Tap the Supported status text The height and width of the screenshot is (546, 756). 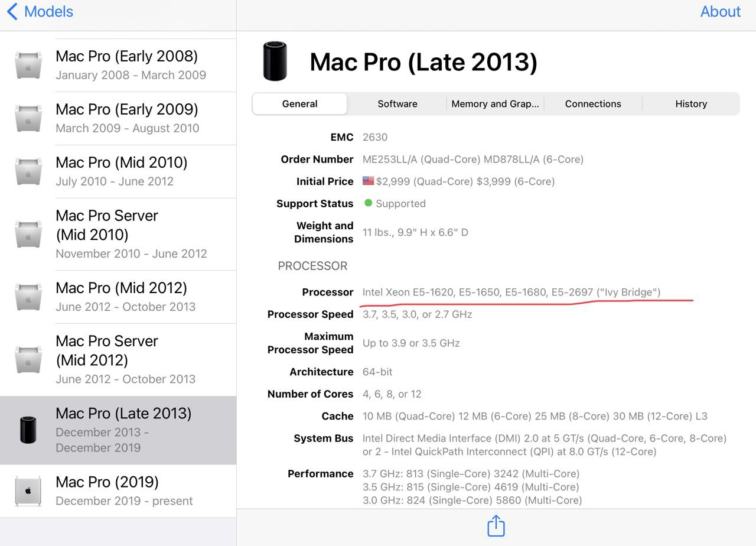tap(400, 203)
